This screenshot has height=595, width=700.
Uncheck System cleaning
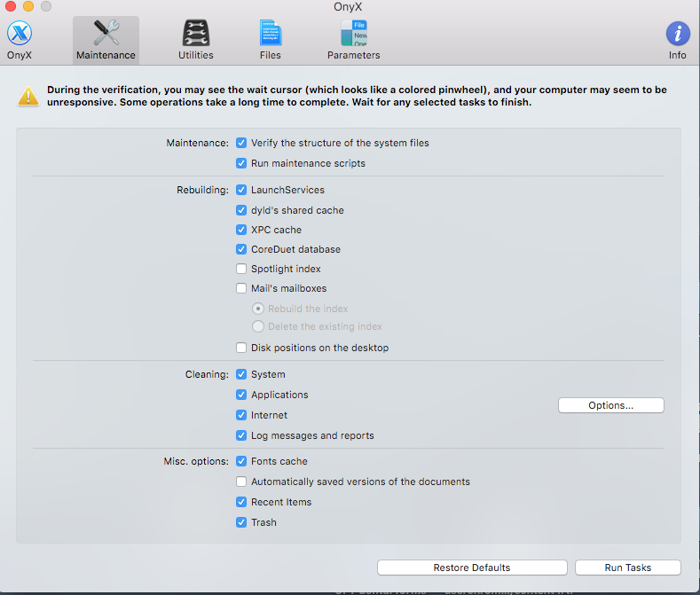241,374
